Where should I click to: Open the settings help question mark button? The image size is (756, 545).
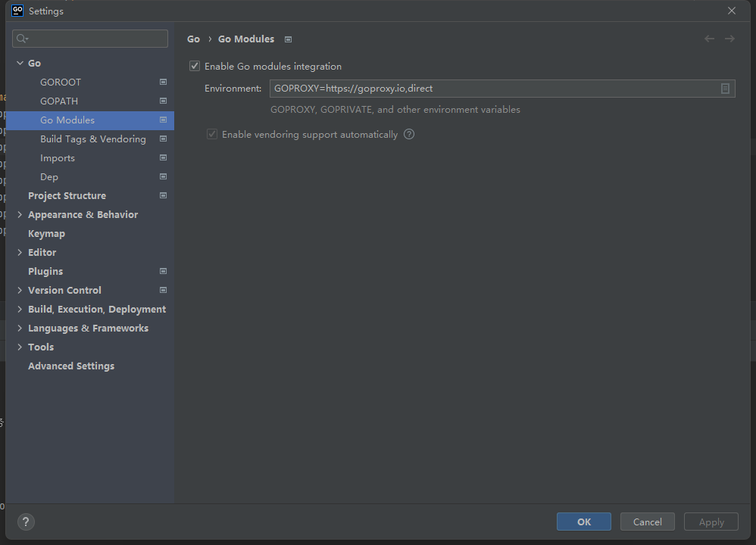[26, 522]
